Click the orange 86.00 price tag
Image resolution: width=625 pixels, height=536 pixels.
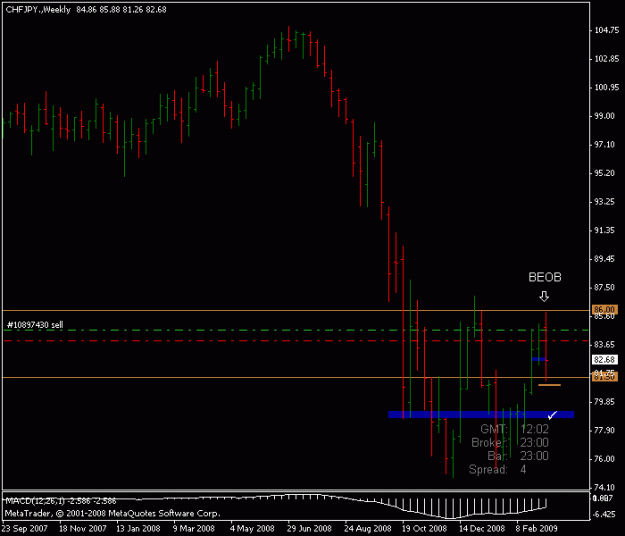605,310
